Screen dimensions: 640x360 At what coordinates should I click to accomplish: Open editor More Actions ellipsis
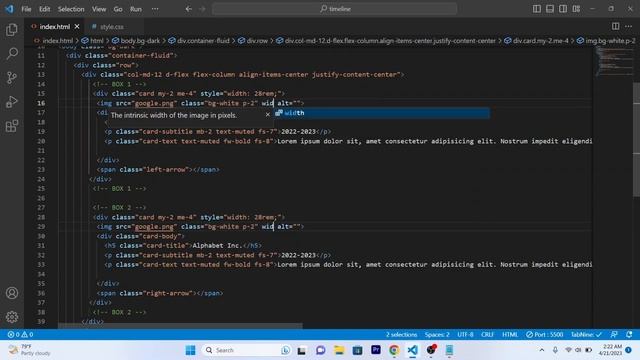pyautogui.click(x=629, y=26)
